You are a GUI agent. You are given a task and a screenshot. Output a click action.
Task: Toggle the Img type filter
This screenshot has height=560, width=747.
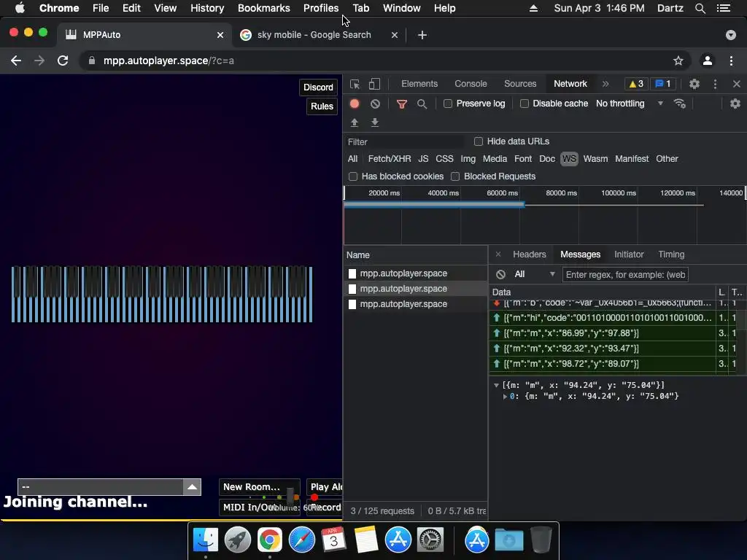point(468,158)
